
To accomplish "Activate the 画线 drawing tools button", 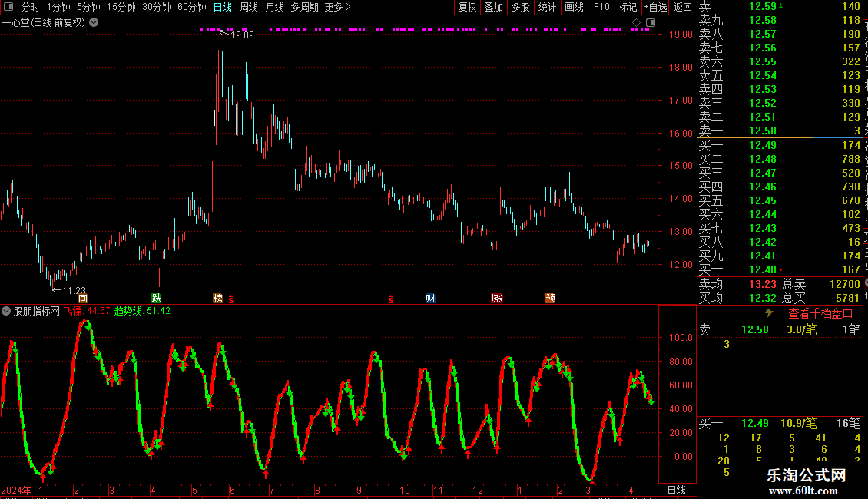I will coord(574,7).
